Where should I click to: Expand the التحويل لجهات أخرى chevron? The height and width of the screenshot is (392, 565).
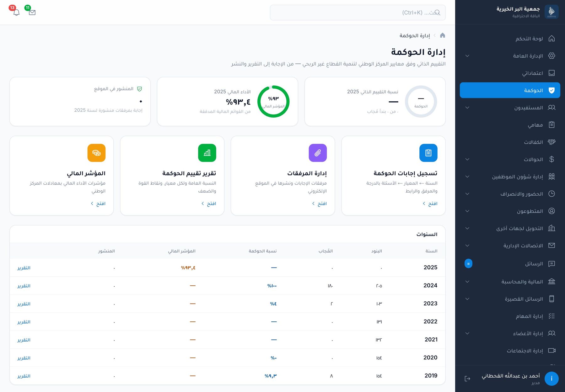coord(467,228)
